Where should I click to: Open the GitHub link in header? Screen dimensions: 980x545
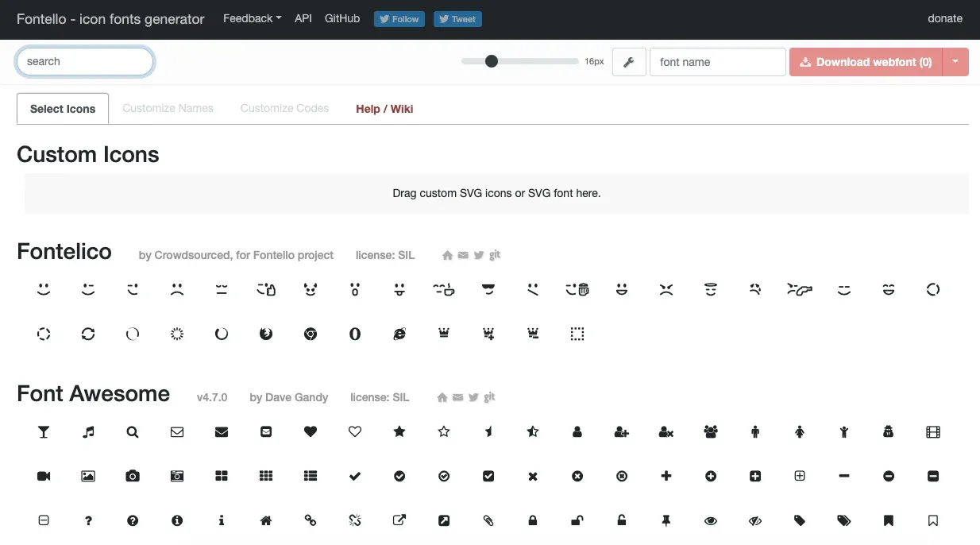tap(342, 18)
